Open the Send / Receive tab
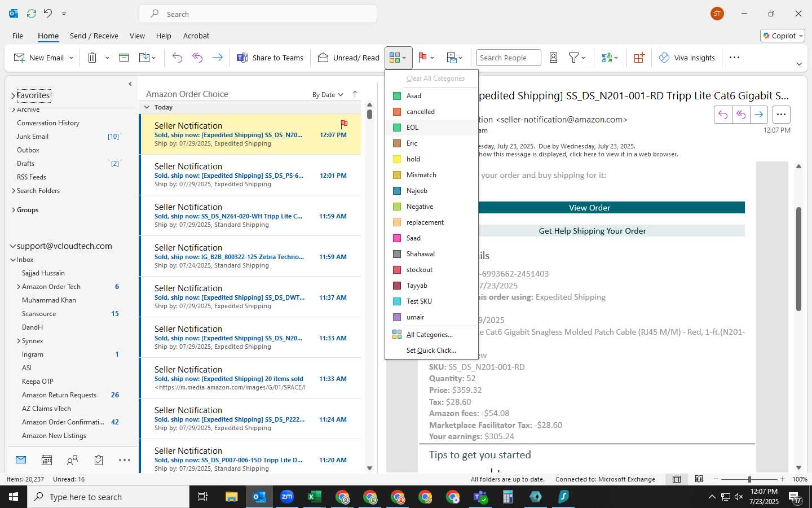 pyautogui.click(x=94, y=36)
